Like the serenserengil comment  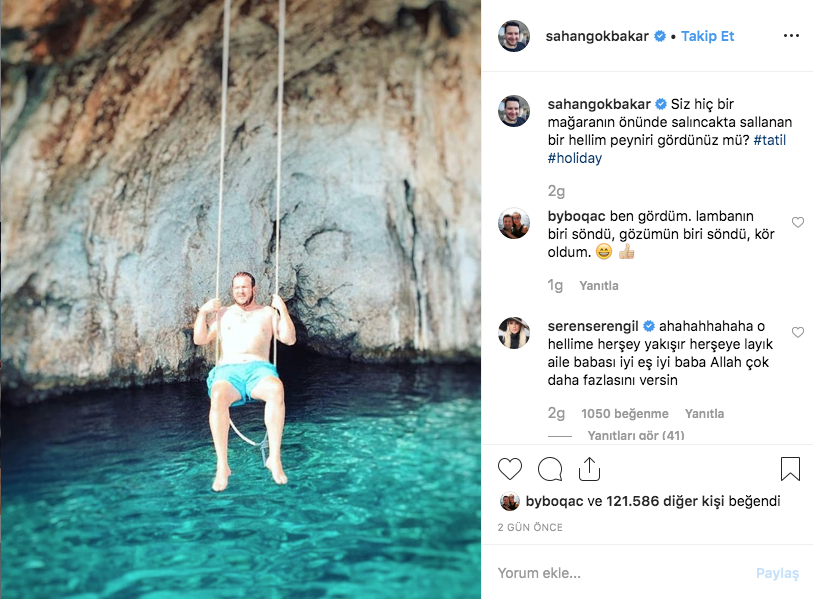point(798,333)
